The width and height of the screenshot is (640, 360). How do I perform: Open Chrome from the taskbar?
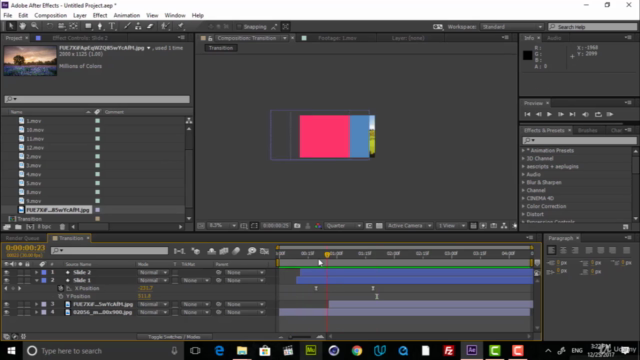357,351
